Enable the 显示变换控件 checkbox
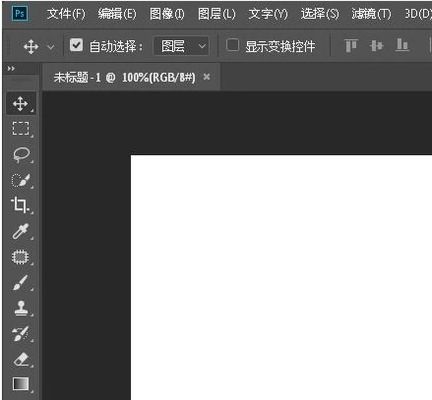432x400 pixels. click(232, 45)
